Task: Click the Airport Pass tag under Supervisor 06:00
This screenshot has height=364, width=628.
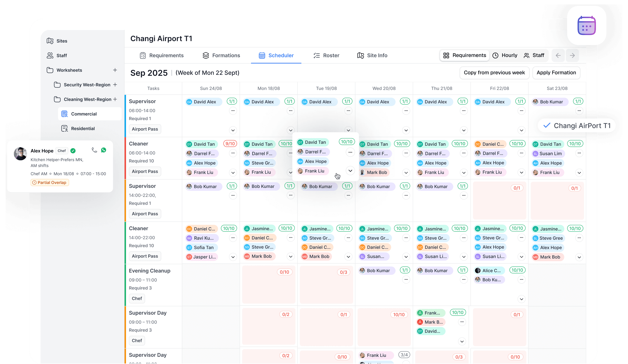Action: (x=145, y=129)
